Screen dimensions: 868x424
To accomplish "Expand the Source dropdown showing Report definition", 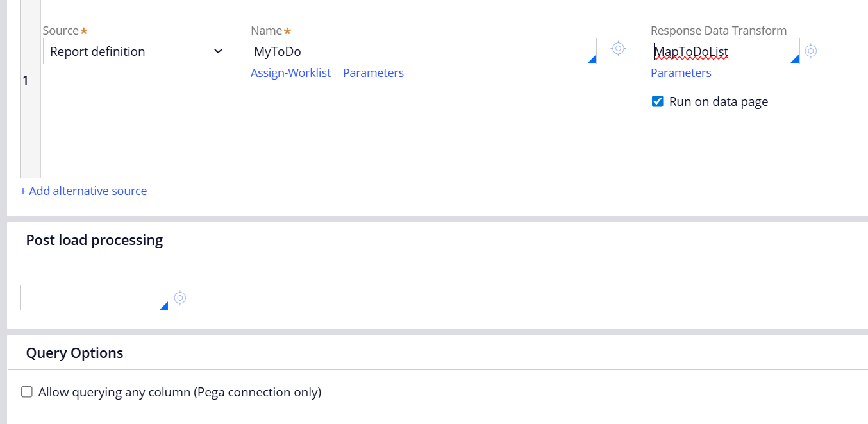I will click(135, 51).
